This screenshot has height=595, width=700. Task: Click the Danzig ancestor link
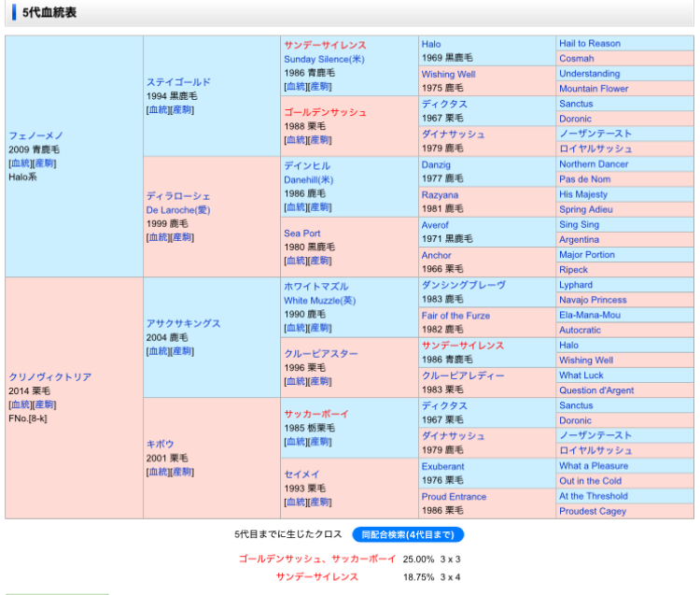click(x=436, y=164)
